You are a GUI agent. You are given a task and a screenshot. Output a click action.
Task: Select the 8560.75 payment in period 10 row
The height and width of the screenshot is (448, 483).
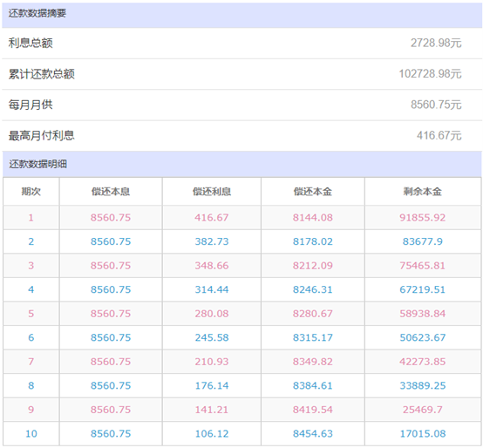pyautogui.click(x=111, y=434)
